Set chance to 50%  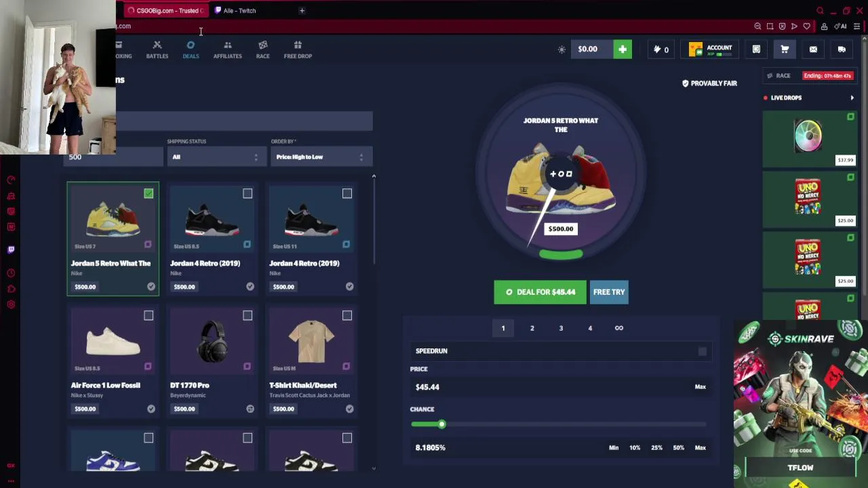(x=678, y=448)
